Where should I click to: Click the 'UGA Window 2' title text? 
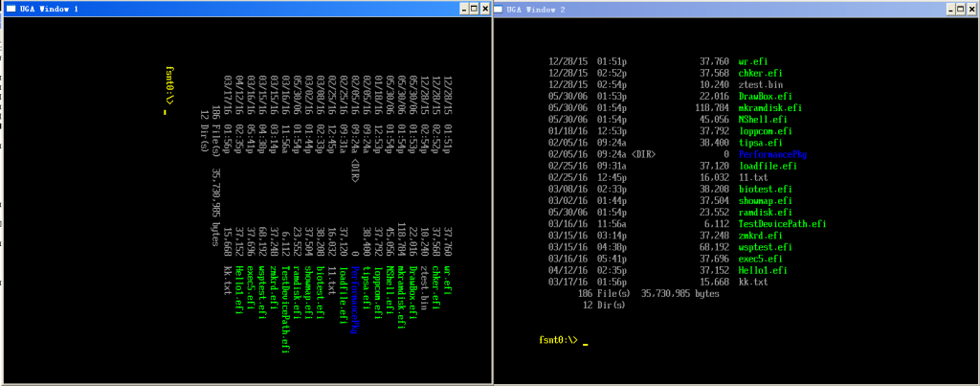[536, 10]
